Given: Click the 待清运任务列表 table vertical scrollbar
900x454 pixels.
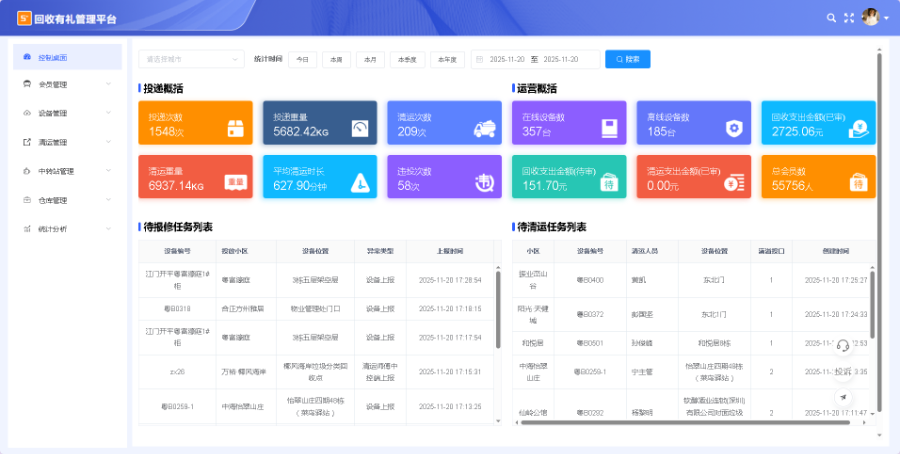Looking at the screenshot, I should click(872, 304).
